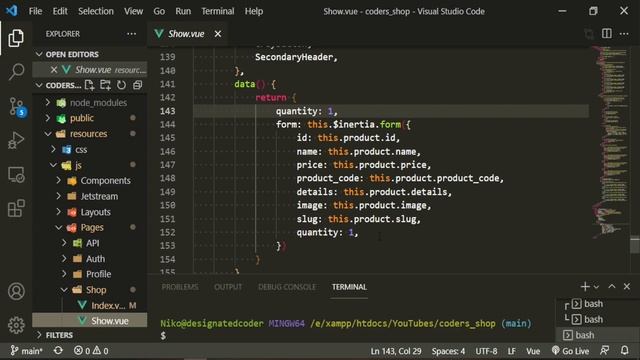Open the Go menu
Viewport: 640px width, 360px height.
[159, 11]
